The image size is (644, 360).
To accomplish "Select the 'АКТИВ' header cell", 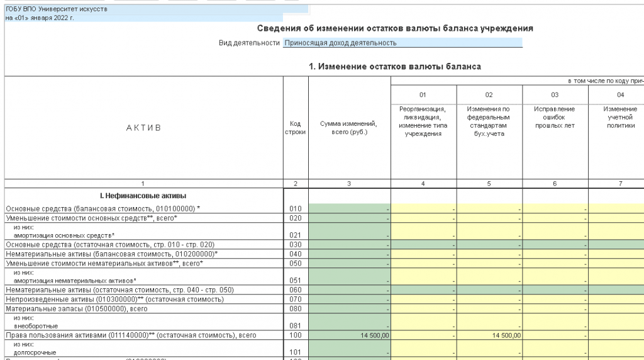I will (x=143, y=128).
